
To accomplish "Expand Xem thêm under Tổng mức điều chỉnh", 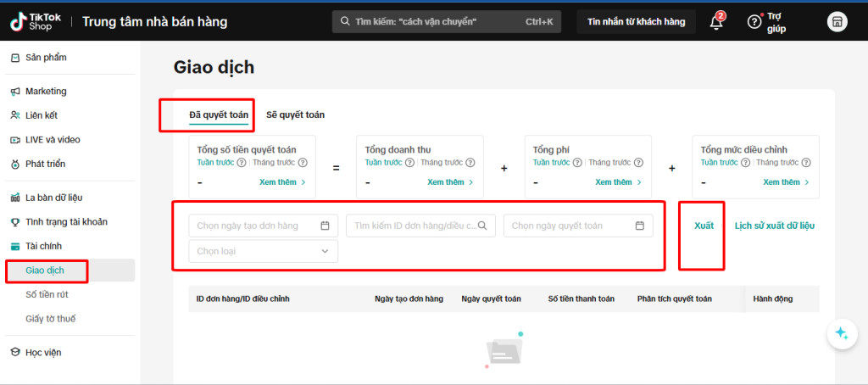I will [x=787, y=182].
